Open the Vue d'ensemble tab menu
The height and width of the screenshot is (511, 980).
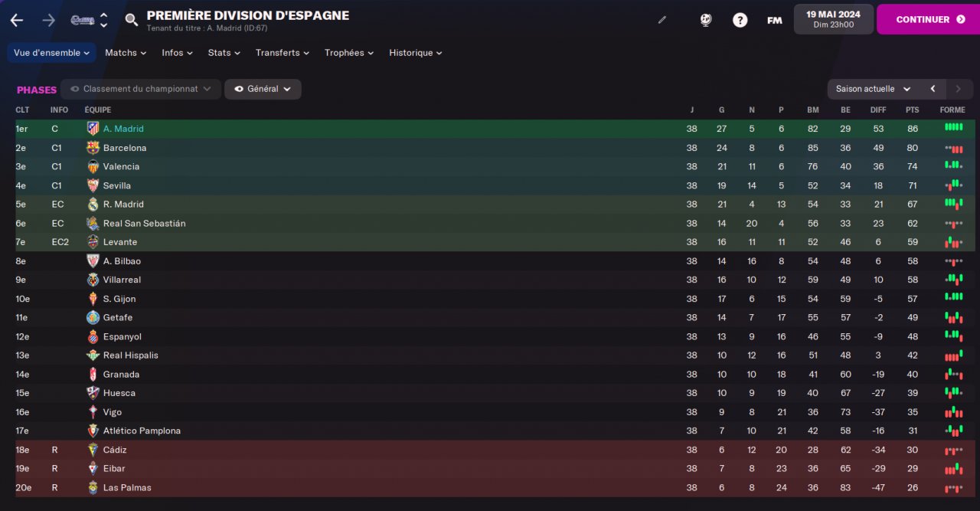(52, 53)
